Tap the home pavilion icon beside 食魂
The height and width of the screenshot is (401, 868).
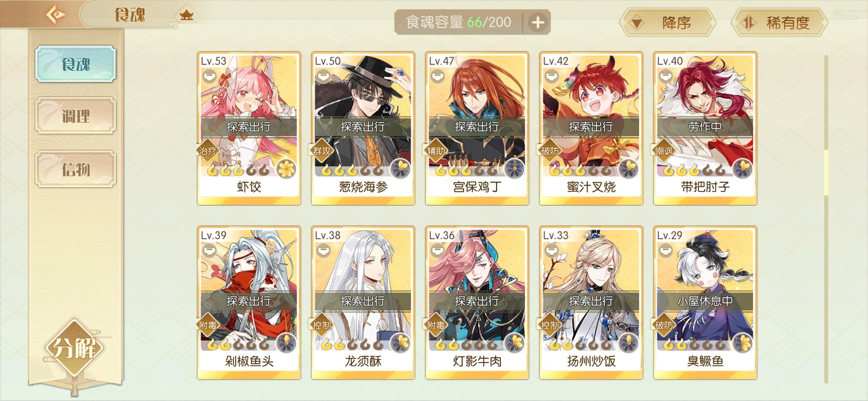click(x=187, y=15)
